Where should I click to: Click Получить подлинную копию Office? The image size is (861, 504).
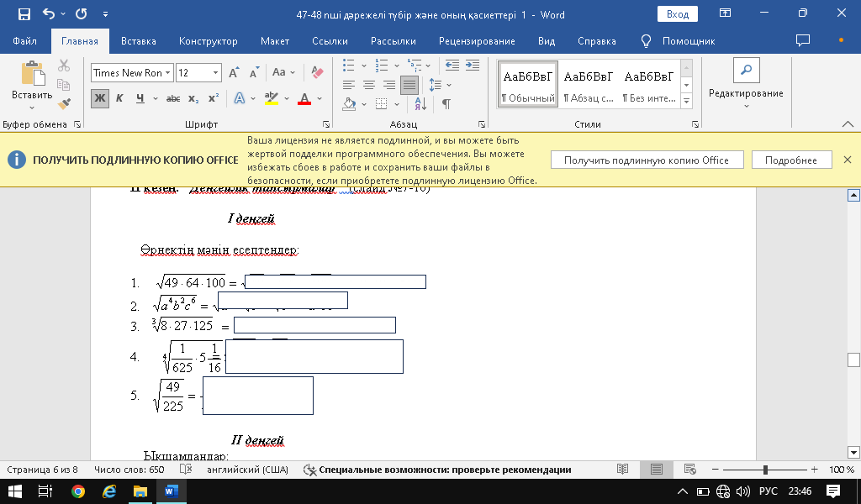point(647,160)
